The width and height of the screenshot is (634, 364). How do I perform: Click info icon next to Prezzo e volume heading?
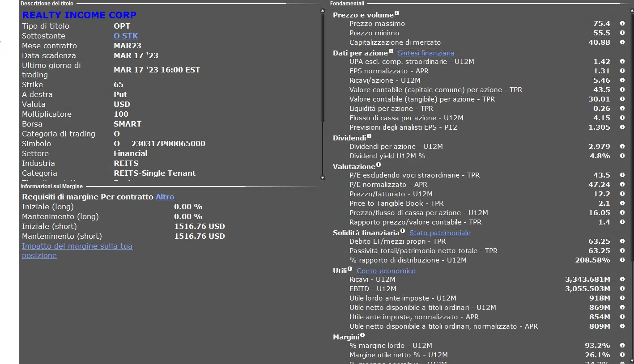pos(397,14)
